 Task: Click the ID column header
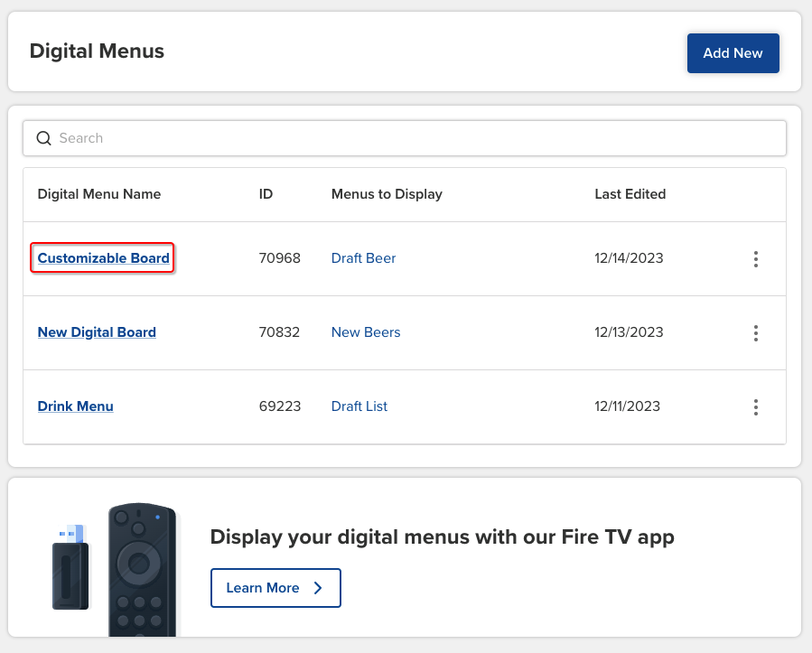coord(265,194)
